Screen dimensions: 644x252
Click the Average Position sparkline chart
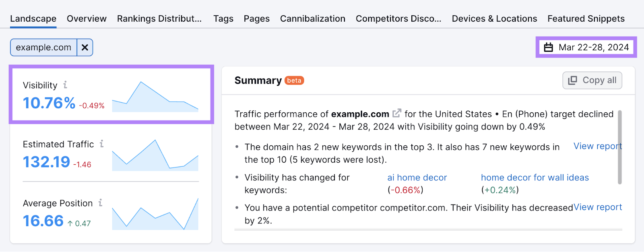tap(155, 213)
